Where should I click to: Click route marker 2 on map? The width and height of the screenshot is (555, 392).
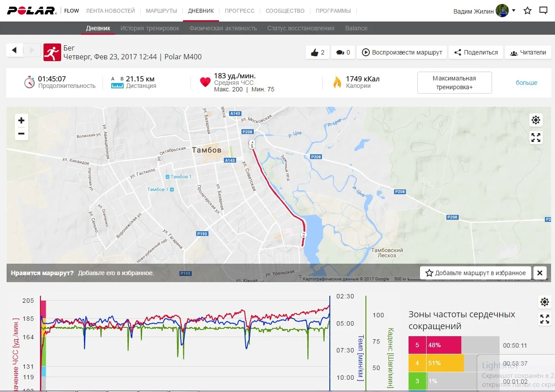(x=303, y=235)
